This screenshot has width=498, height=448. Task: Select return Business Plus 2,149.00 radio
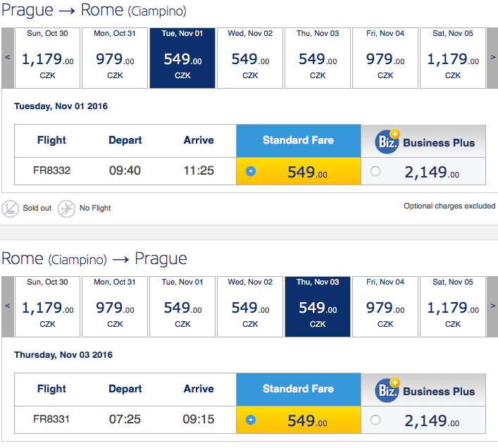(375, 420)
